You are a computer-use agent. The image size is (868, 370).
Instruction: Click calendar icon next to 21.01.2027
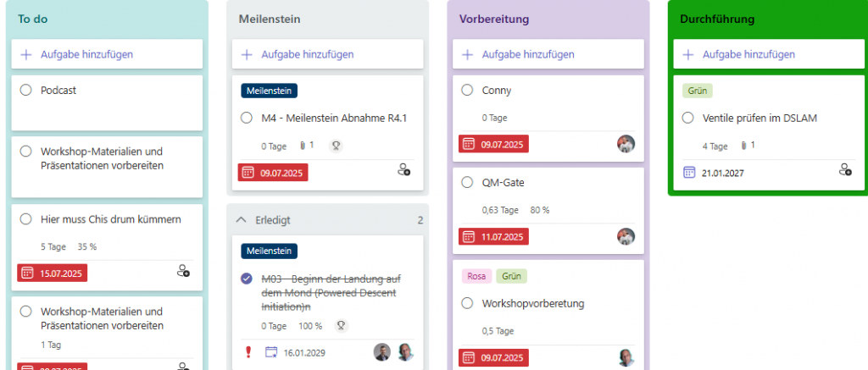(x=689, y=173)
